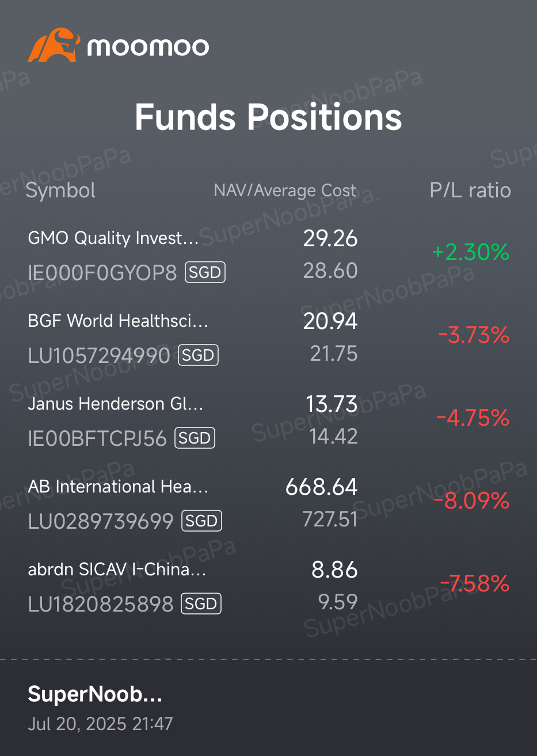This screenshot has width=537, height=756.
Task: Select the SGD tag beside IE000F0GYOP8
Action: click(205, 272)
